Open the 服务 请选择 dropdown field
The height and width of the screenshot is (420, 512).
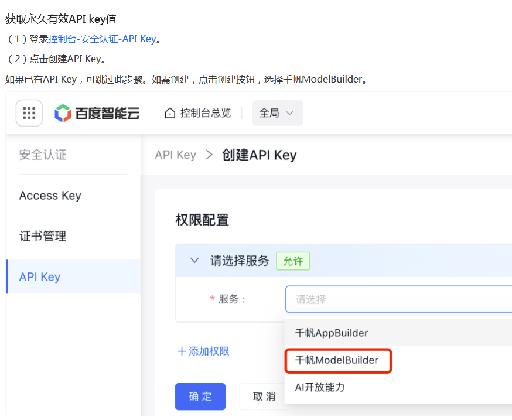(399, 299)
